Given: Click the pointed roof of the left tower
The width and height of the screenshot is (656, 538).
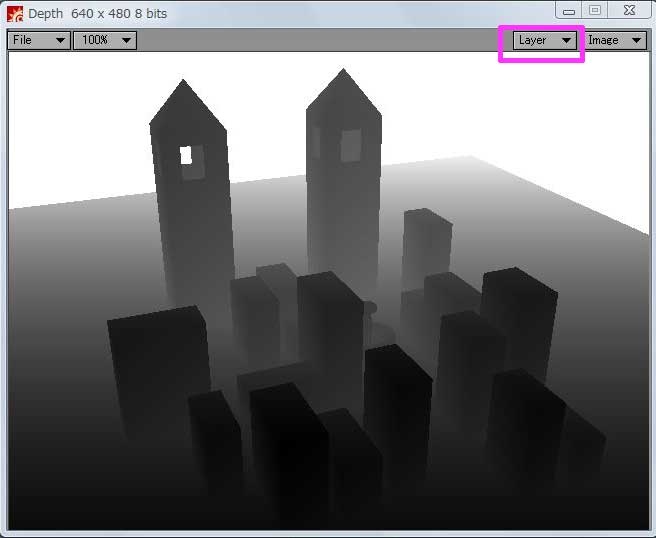Looking at the screenshot, I should point(186,103).
